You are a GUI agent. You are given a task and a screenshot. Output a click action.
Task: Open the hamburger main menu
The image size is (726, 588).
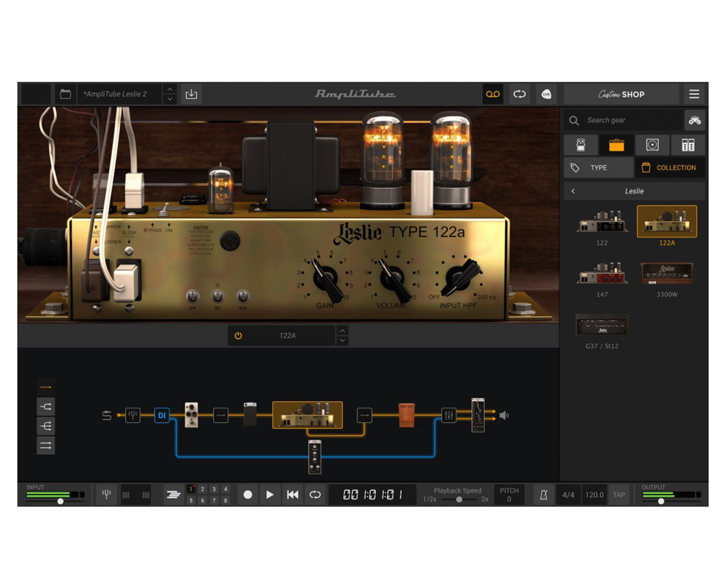point(694,94)
